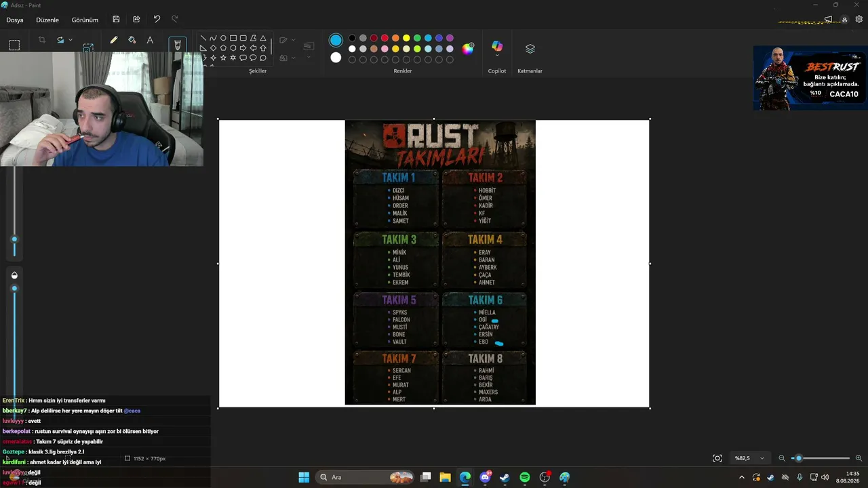Open Spotify from the taskbar
The image size is (868, 488).
525,477
